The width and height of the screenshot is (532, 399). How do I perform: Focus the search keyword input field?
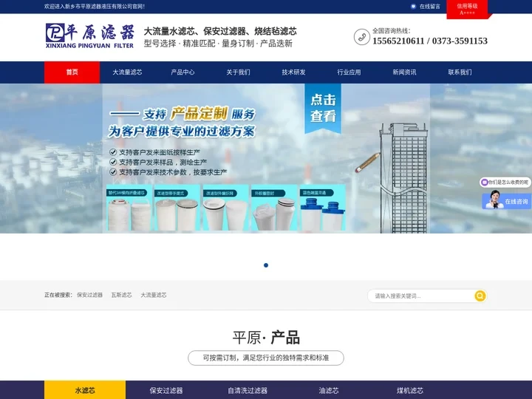pyautogui.click(x=421, y=296)
